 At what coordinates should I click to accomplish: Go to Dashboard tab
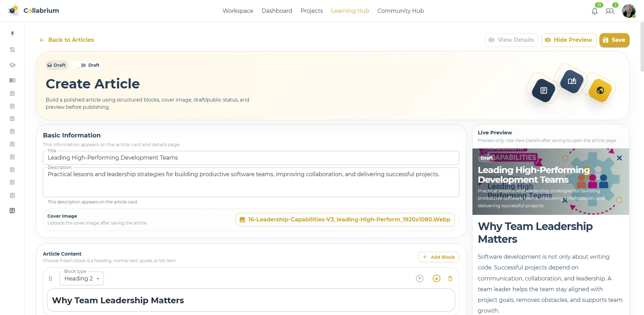click(277, 11)
